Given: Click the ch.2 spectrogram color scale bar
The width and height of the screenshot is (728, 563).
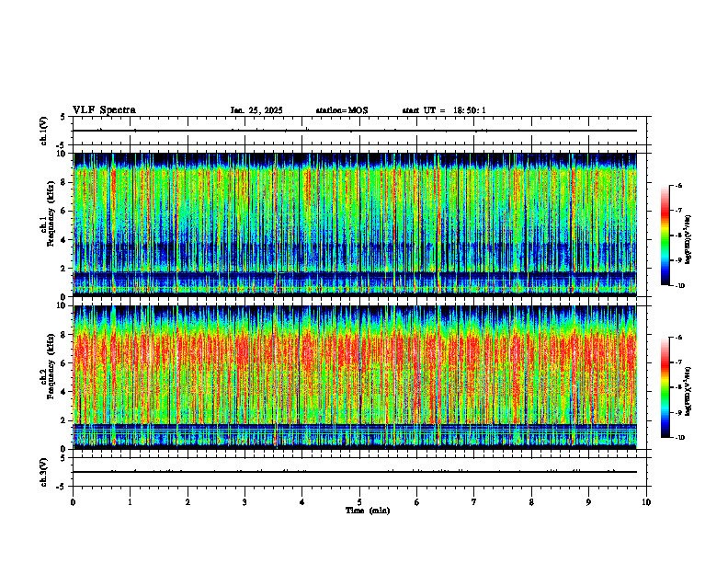Looking at the screenshot, I should (x=665, y=387).
